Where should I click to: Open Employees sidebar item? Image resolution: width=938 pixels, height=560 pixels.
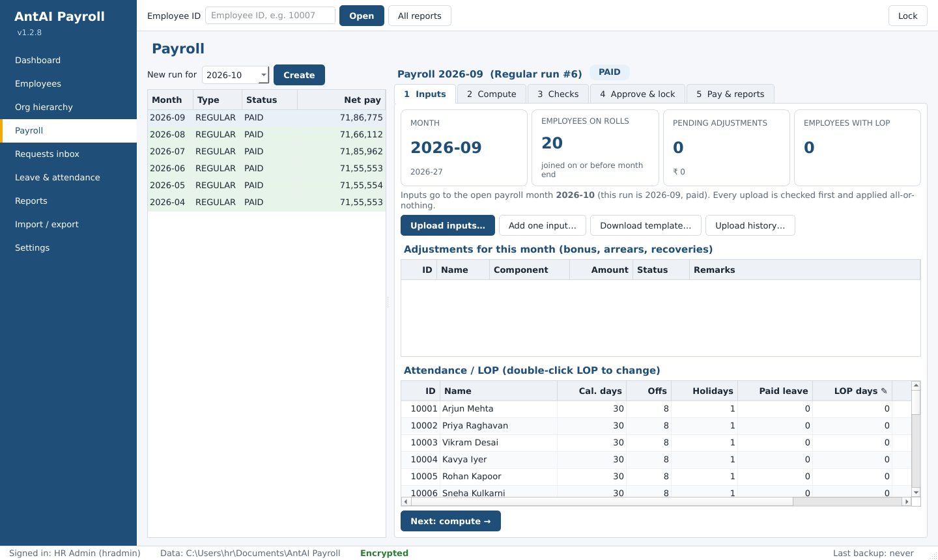[68, 83]
